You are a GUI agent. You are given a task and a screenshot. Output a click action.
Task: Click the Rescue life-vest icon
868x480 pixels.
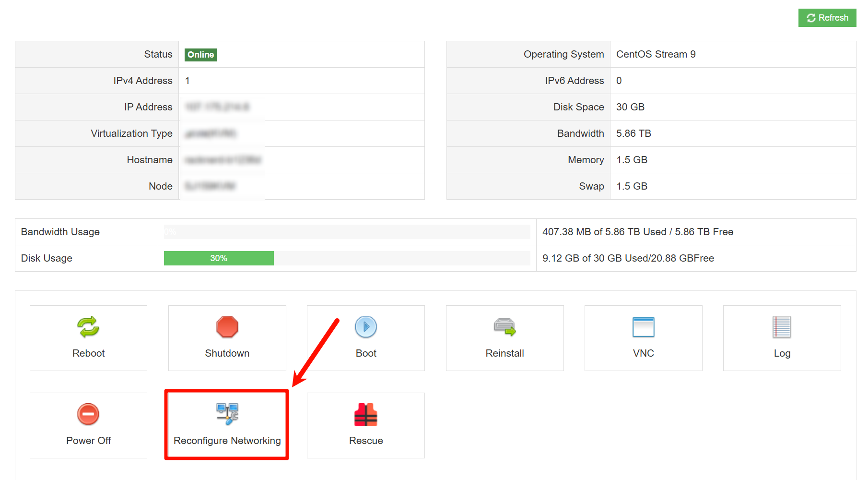tap(365, 414)
